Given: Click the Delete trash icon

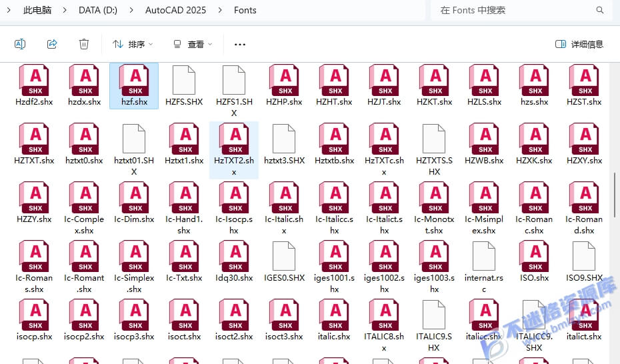Looking at the screenshot, I should tap(84, 44).
